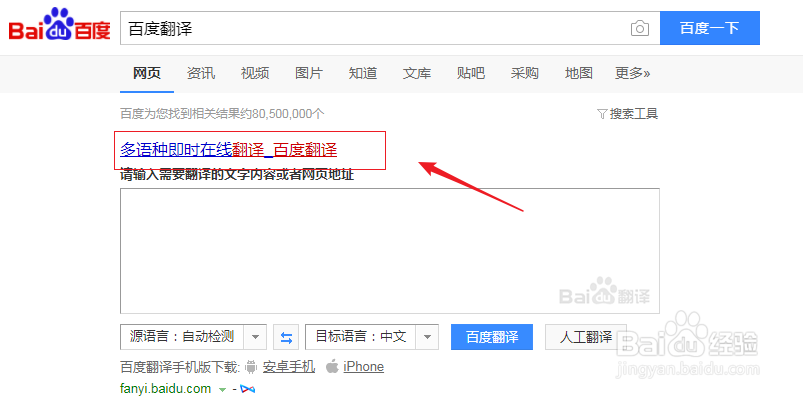The image size is (803, 397).
Task: Switch to the 贴吧 tab
Action: 471,73
